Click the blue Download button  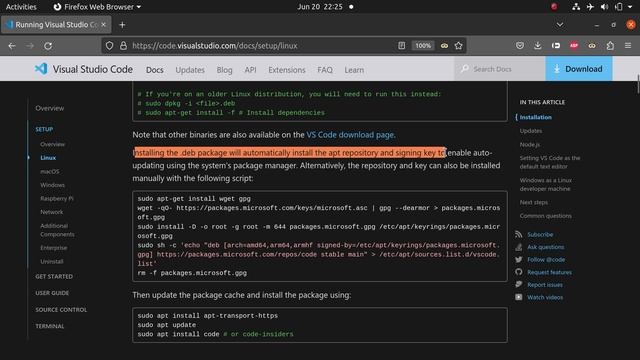578,69
